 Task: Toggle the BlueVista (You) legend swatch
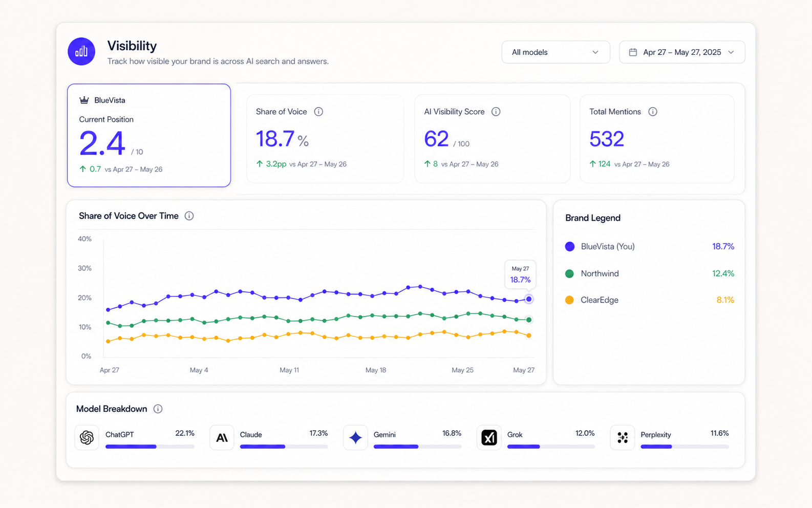(569, 246)
